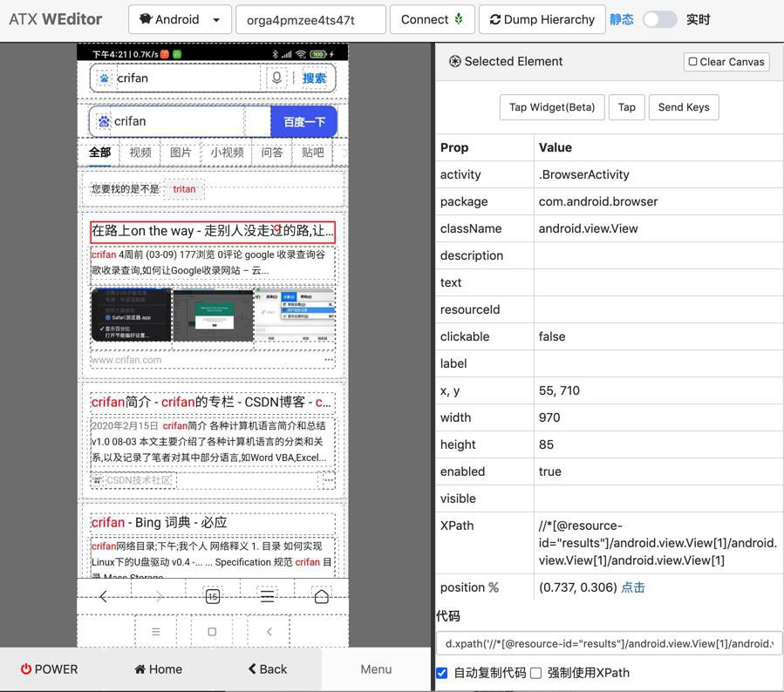Select the 贴吧 results tab
The width and height of the screenshot is (784, 692).
[x=312, y=153]
